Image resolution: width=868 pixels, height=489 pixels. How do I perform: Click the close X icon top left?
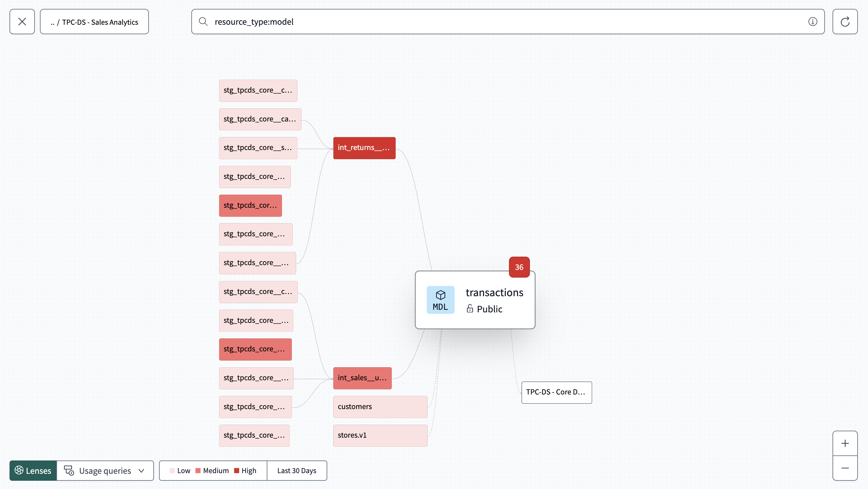coord(22,22)
